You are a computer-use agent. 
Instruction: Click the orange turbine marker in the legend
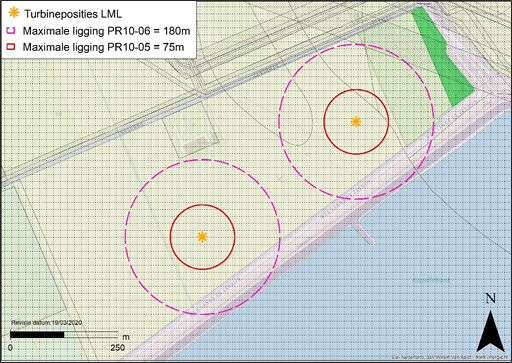point(13,13)
